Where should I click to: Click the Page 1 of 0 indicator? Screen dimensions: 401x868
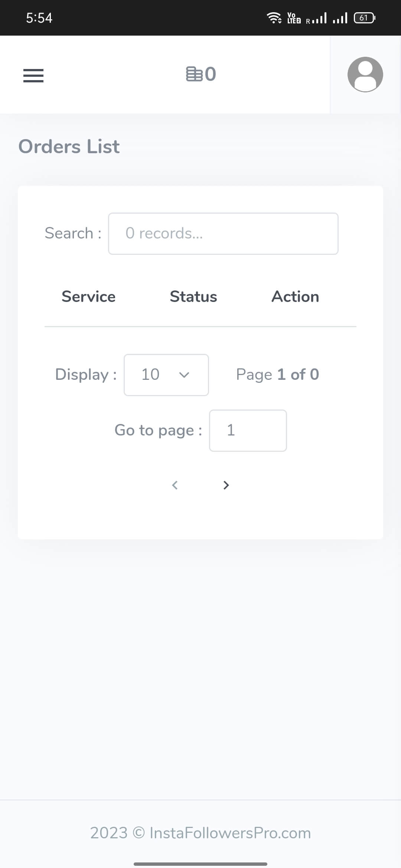pos(277,375)
